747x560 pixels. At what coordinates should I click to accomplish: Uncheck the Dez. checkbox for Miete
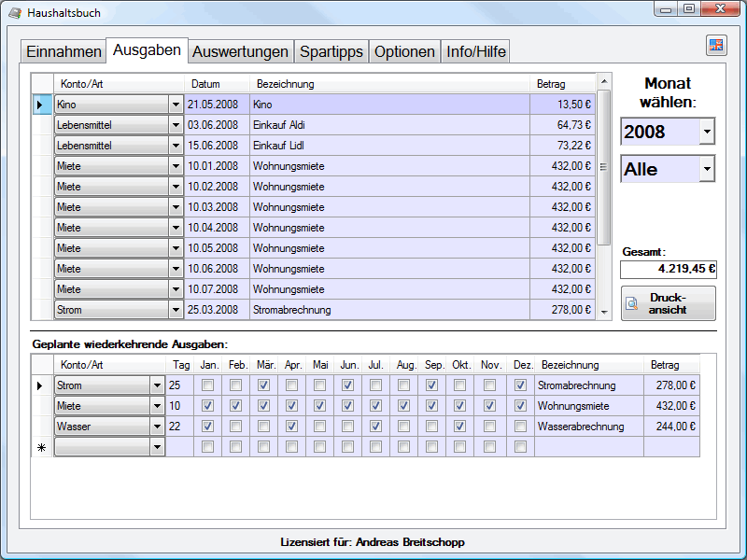pyautogui.click(x=520, y=406)
